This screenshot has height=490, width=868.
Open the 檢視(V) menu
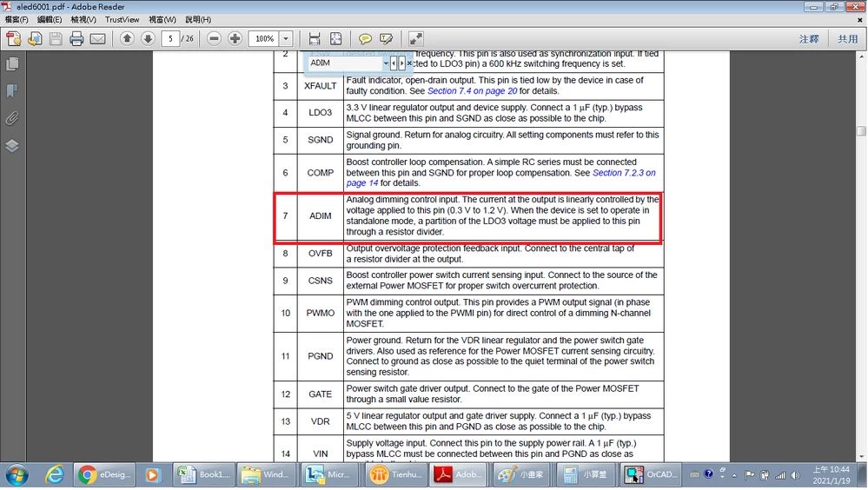83,19
